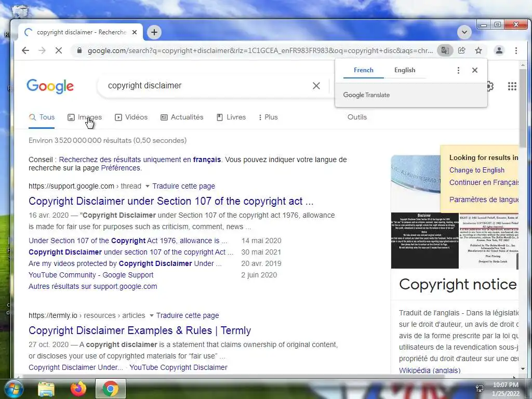This screenshot has width=532, height=399.
Task: Open the white copyright page thumbnail
Action: pos(488,240)
